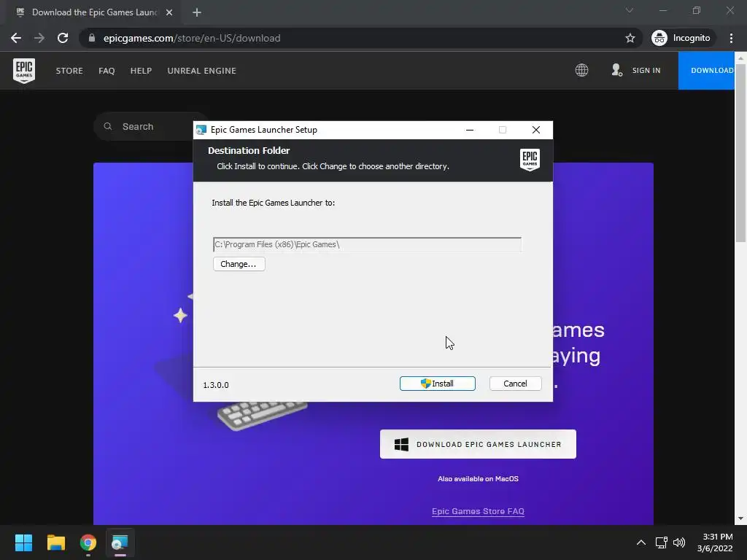Reload the page with refresh icon
Screen dimensions: 747x560
coord(63,38)
